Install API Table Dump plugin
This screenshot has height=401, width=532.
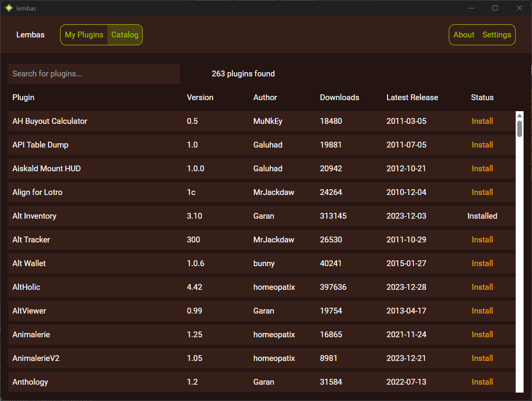[482, 145]
